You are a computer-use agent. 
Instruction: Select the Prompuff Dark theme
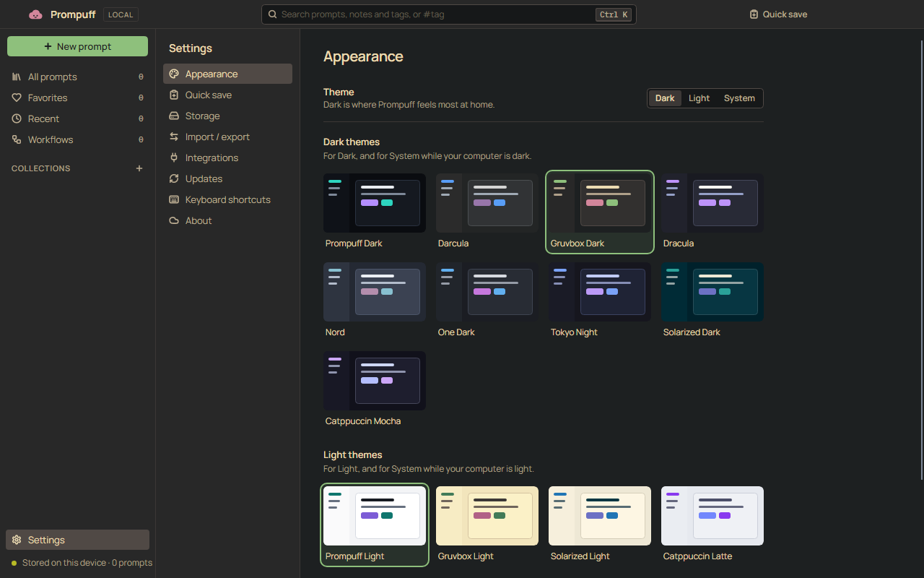[x=375, y=212]
